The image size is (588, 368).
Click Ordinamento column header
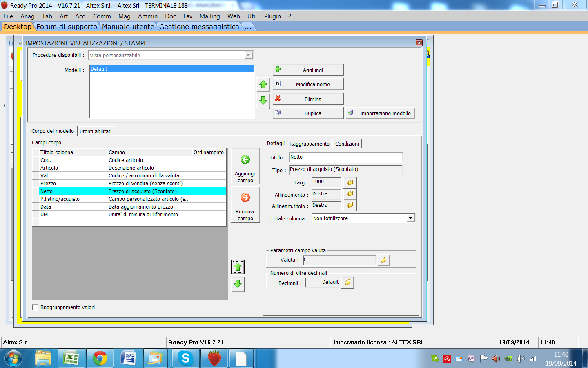[x=209, y=152]
